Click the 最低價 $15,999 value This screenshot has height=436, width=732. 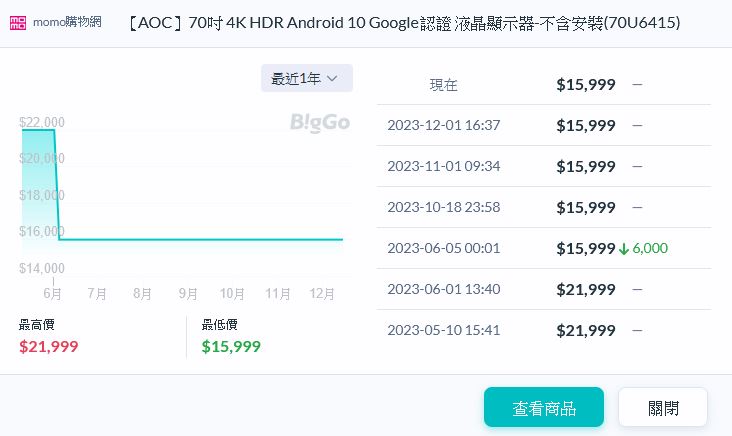click(231, 347)
